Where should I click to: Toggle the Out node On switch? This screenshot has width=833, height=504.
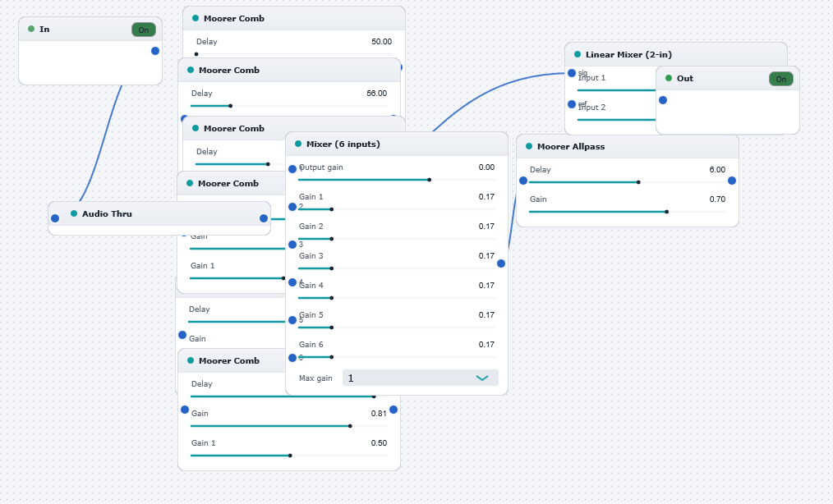(781, 79)
